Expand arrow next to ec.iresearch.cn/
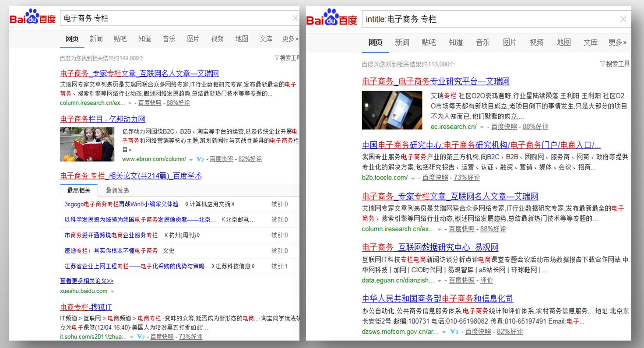Screen dimensions: 644x348 pos(482,127)
